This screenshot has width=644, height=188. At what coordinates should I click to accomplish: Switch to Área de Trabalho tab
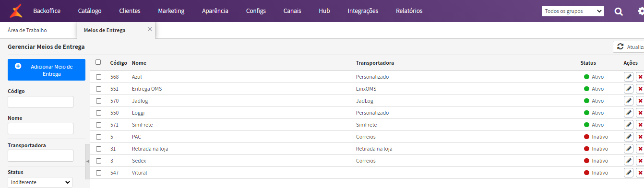click(27, 30)
